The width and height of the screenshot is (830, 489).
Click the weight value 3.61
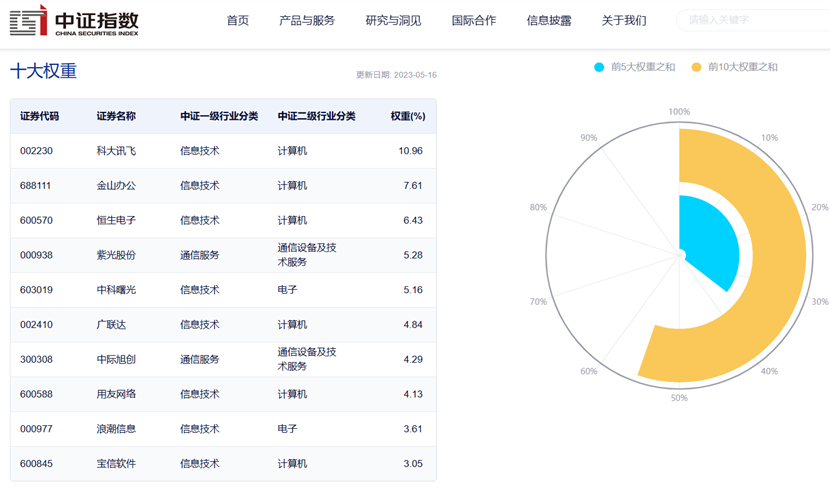[x=413, y=429]
